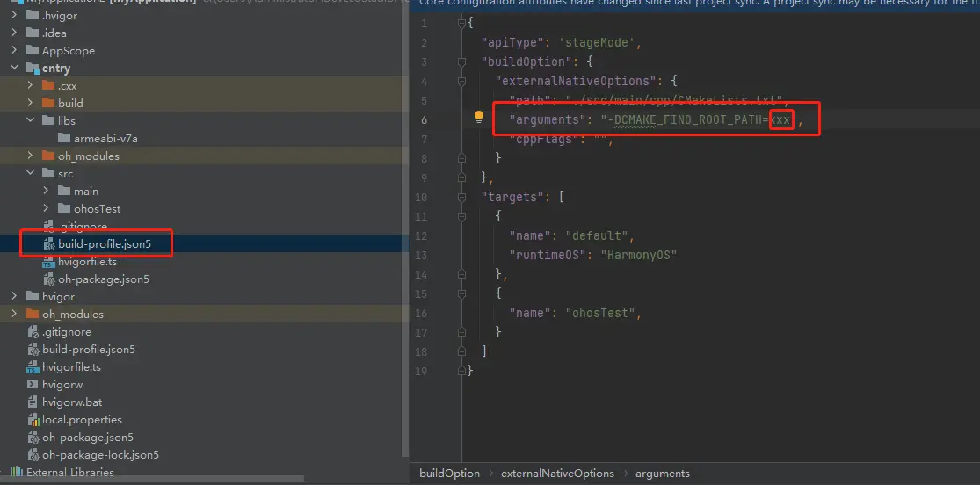The width and height of the screenshot is (980, 485).
Task: Fold buildOption block at line 3
Action: point(462,62)
